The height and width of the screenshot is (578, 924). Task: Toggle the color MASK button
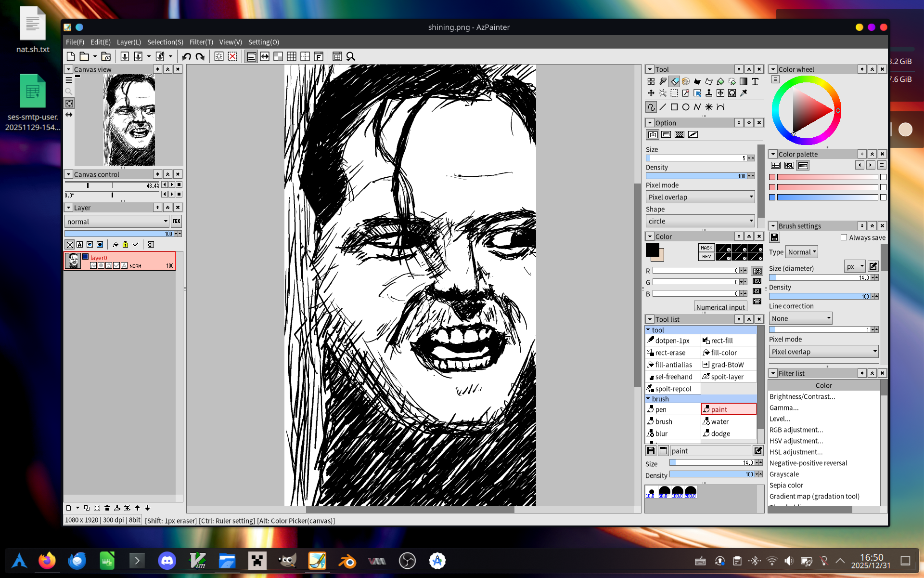(706, 248)
